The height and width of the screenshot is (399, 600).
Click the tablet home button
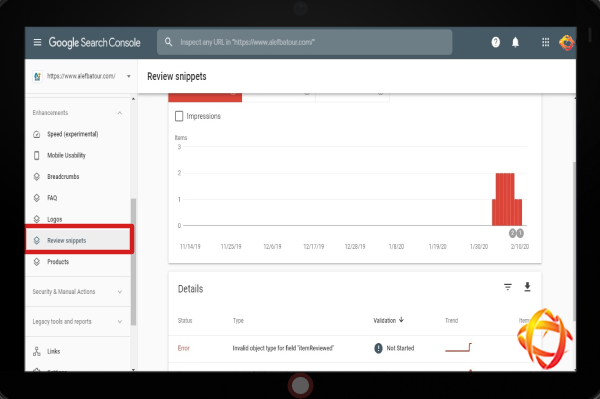(300, 386)
